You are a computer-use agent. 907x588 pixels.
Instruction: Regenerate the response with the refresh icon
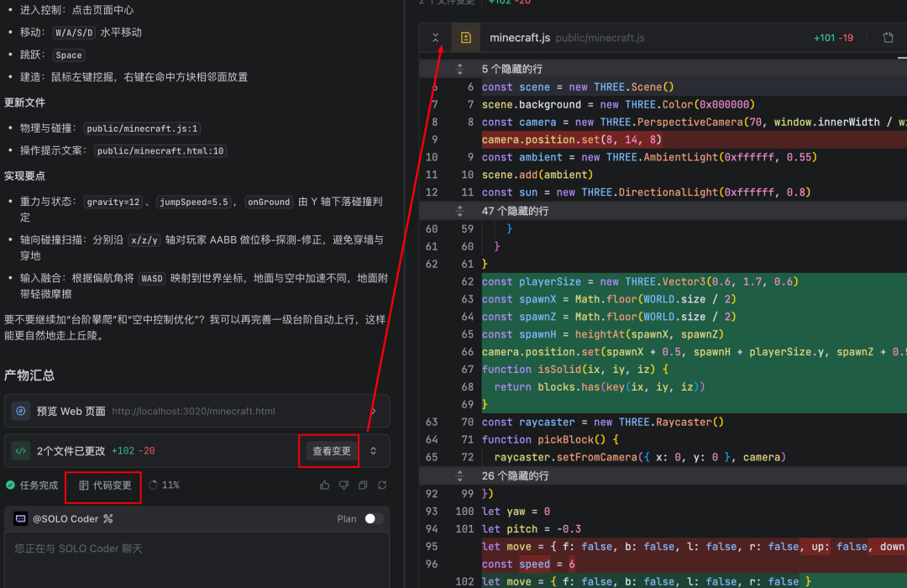point(382,485)
